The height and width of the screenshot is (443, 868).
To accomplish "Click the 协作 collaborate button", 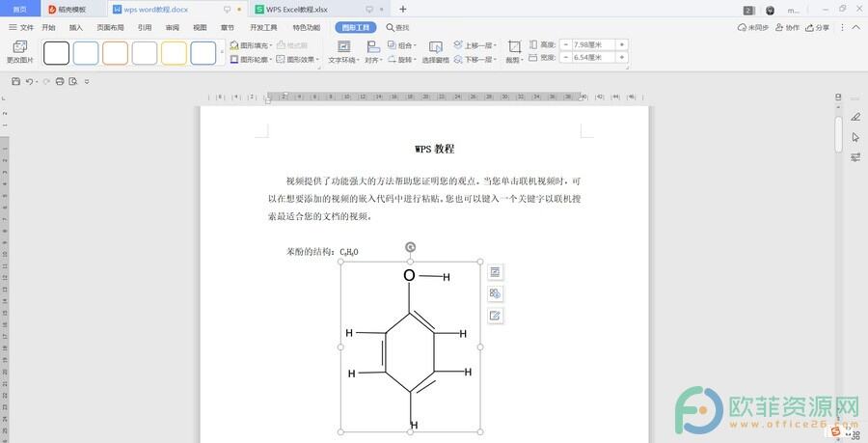I will pos(787,27).
